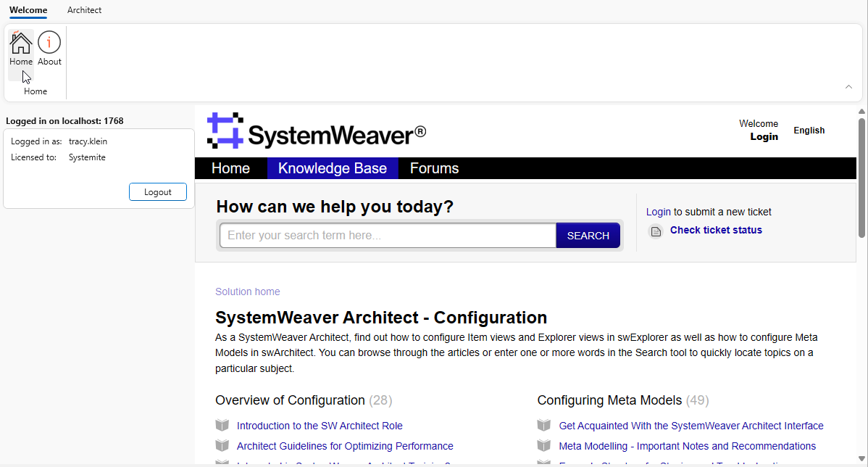Click book icon beside Introduction to SW Architect Role
This screenshot has height=467, width=868.
coord(222,425)
